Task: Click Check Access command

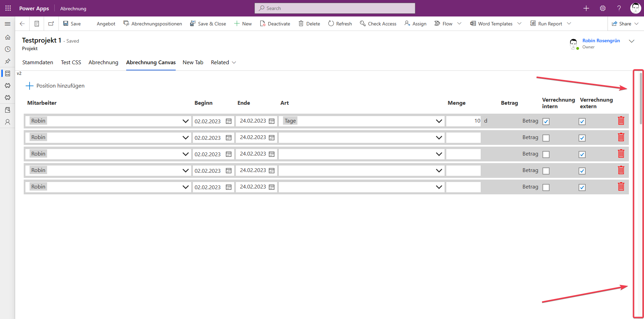Action: 378,24
